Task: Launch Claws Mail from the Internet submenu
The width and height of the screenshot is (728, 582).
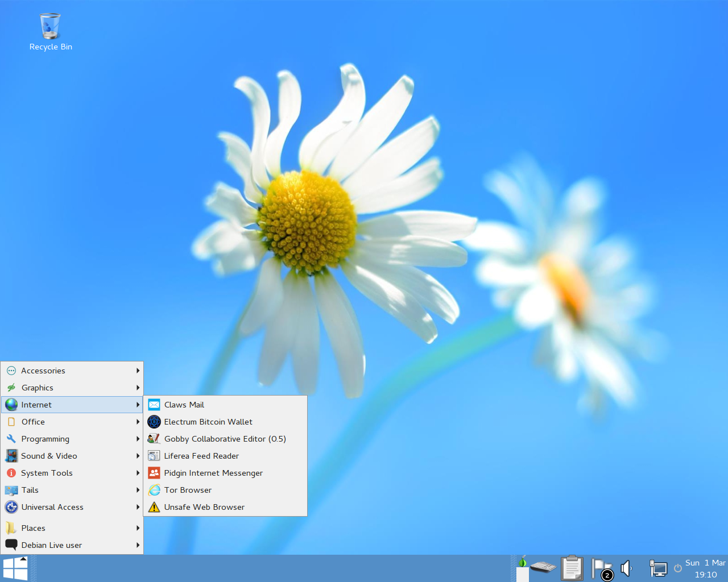Action: pyautogui.click(x=225, y=405)
